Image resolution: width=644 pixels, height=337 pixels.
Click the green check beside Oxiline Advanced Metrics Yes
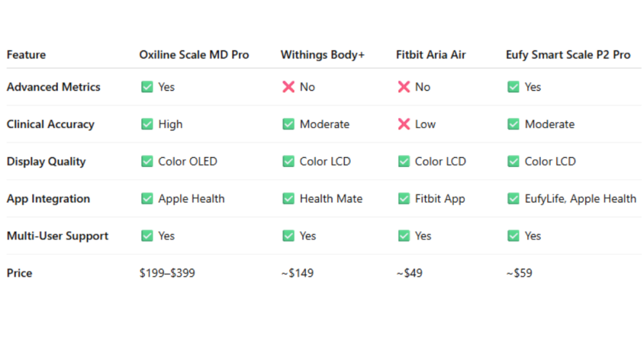[147, 87]
